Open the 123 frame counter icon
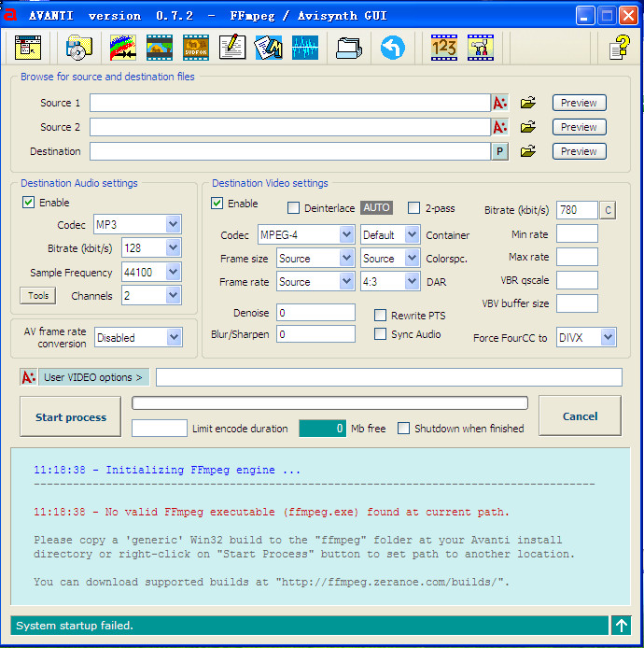This screenshot has width=644, height=648. 444,48
